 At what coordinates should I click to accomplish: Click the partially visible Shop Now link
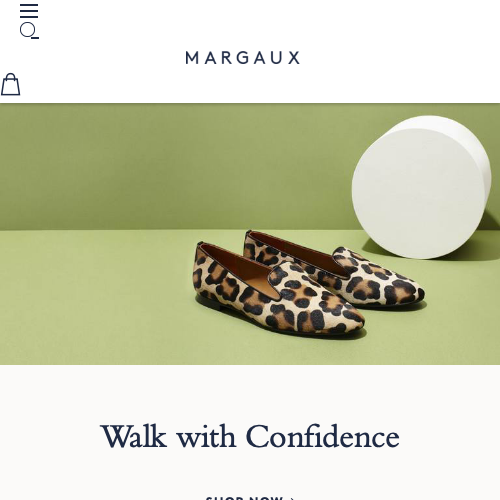tap(244, 498)
